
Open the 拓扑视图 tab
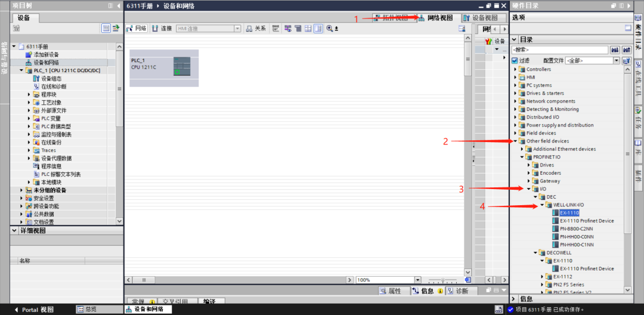point(394,18)
